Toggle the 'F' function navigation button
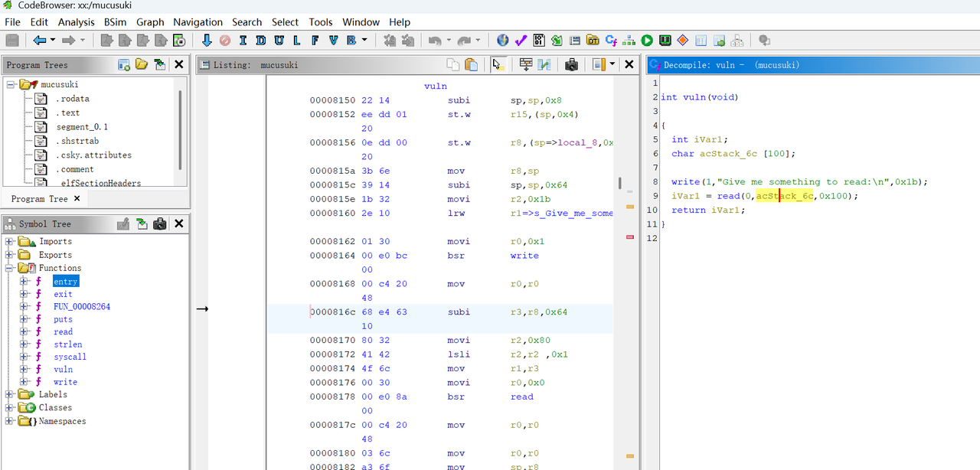Image resolution: width=980 pixels, height=470 pixels. tap(315, 41)
